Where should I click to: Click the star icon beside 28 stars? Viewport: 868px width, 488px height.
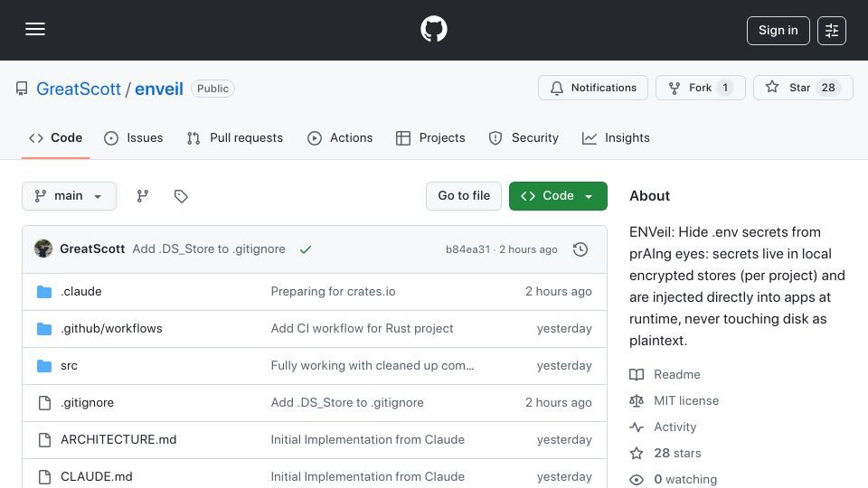click(x=637, y=453)
